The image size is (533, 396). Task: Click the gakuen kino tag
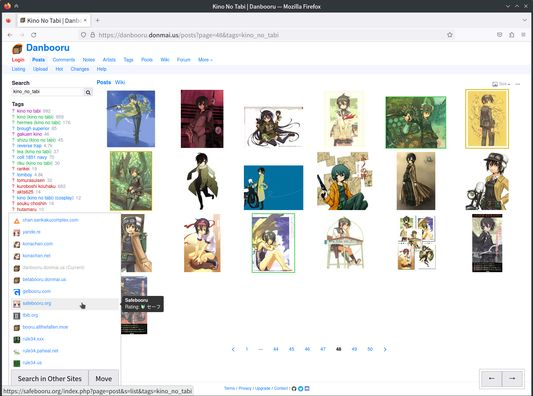[x=29, y=134]
